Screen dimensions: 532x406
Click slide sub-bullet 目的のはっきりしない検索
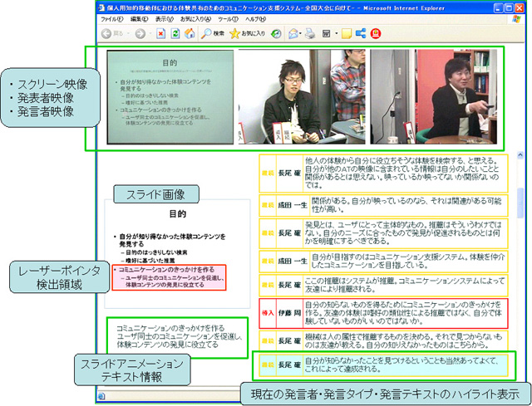(155, 252)
